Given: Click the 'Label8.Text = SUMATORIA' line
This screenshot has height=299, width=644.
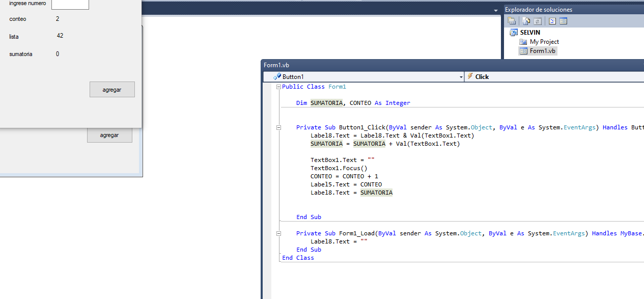Looking at the screenshot, I should (x=352, y=193).
